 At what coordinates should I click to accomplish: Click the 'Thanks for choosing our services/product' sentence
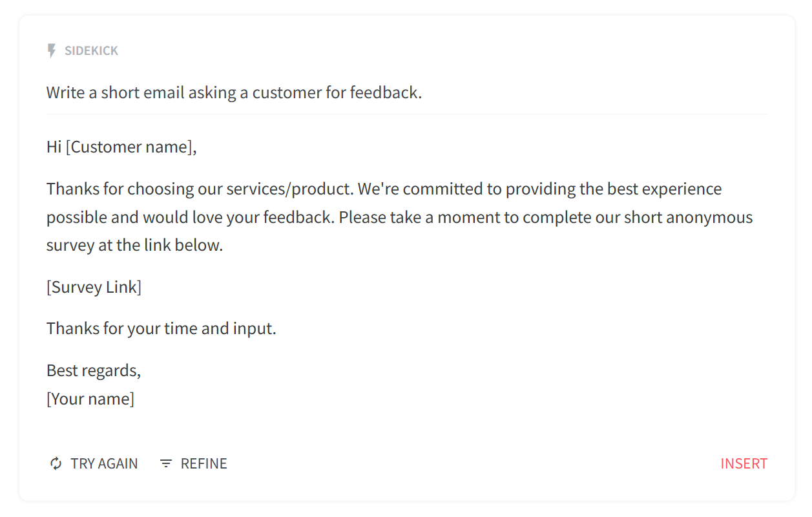tap(200, 189)
